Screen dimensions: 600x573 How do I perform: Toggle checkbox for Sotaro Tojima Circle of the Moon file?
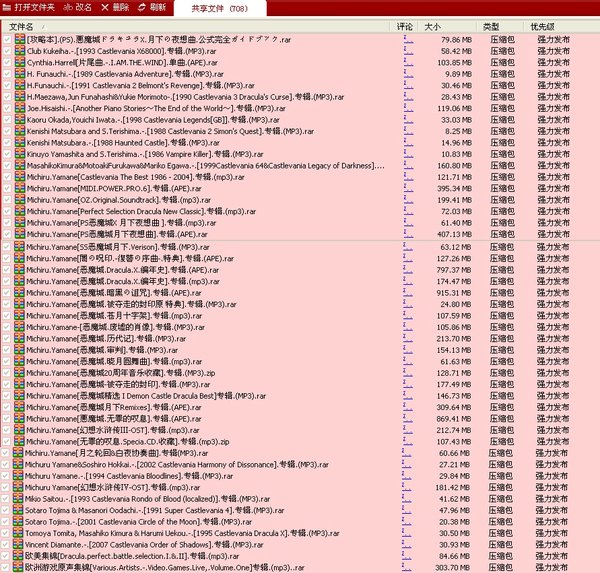[5, 522]
